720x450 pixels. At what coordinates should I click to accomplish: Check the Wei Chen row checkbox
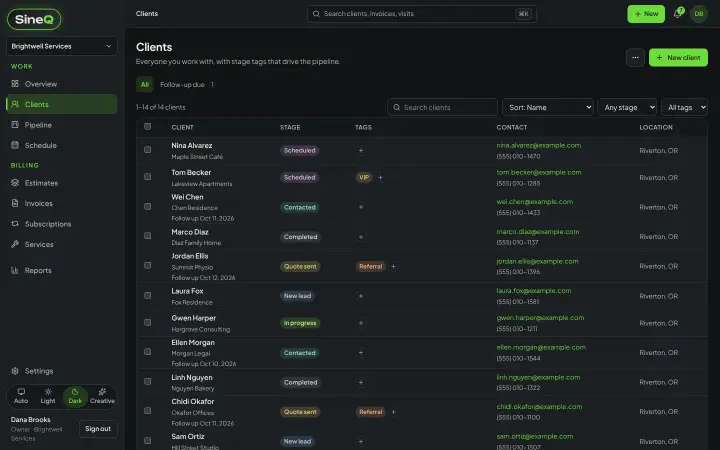[x=147, y=207]
